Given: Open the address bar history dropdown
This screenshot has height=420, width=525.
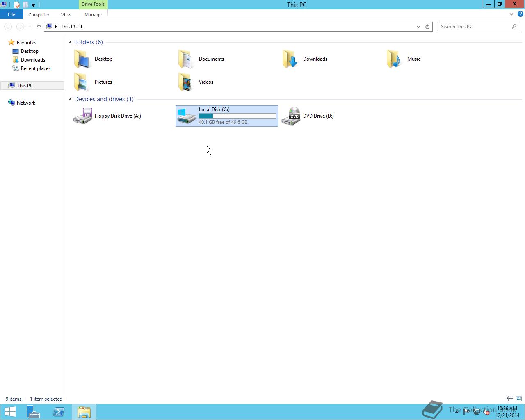Looking at the screenshot, I should (418, 26).
